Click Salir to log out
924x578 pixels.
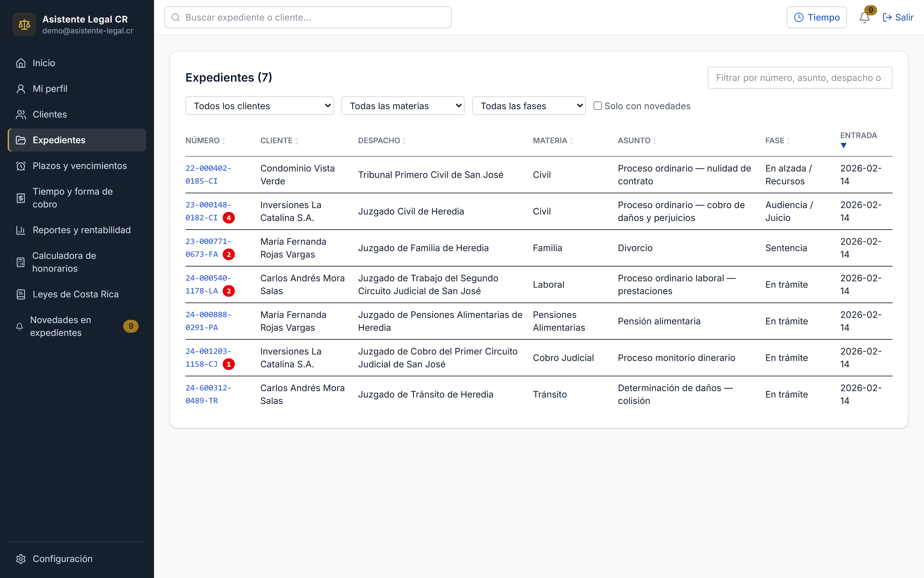point(898,17)
